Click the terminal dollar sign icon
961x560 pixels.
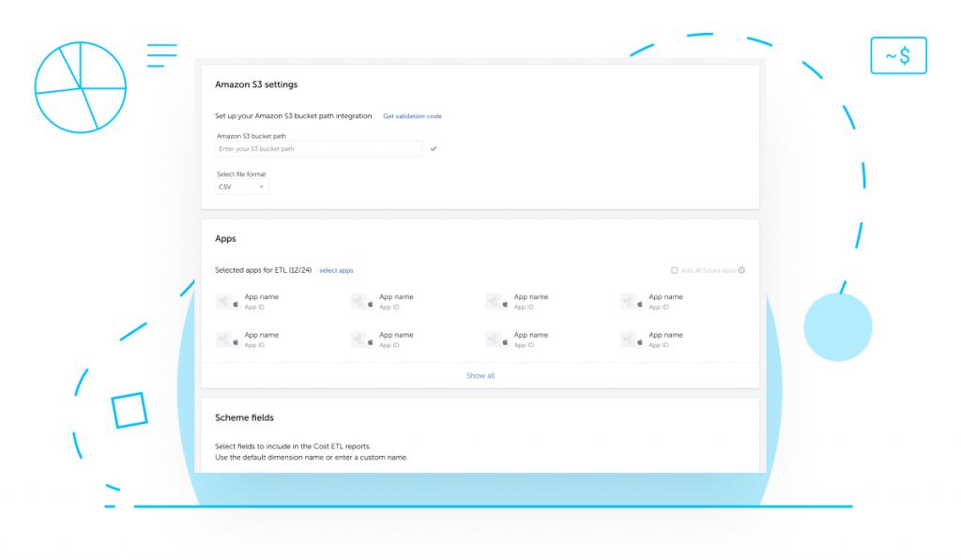click(898, 55)
